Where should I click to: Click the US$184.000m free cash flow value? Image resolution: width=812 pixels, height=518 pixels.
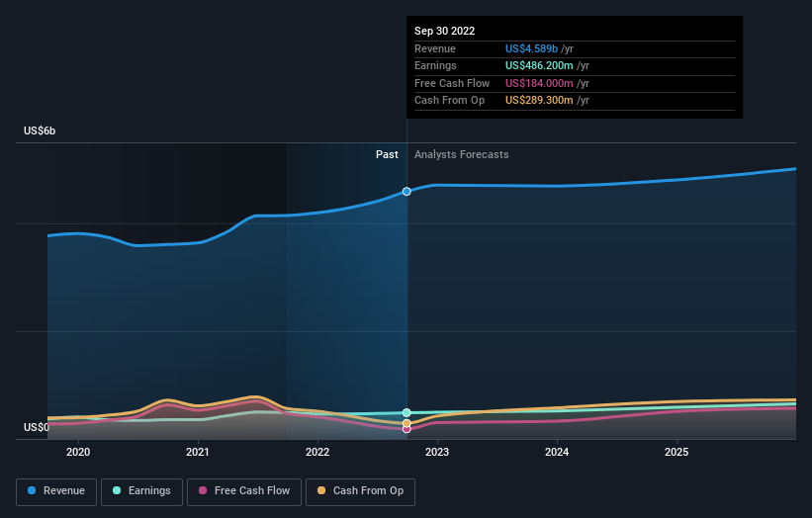539,83
